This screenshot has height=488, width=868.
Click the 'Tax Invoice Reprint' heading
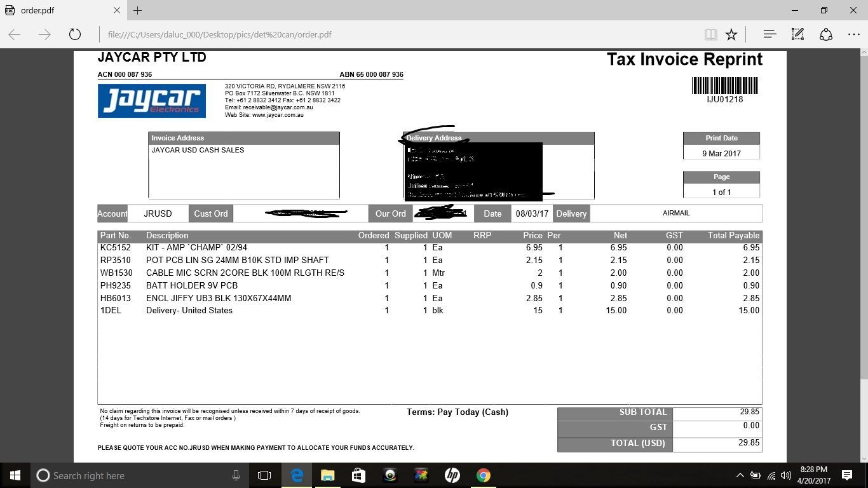click(x=684, y=59)
